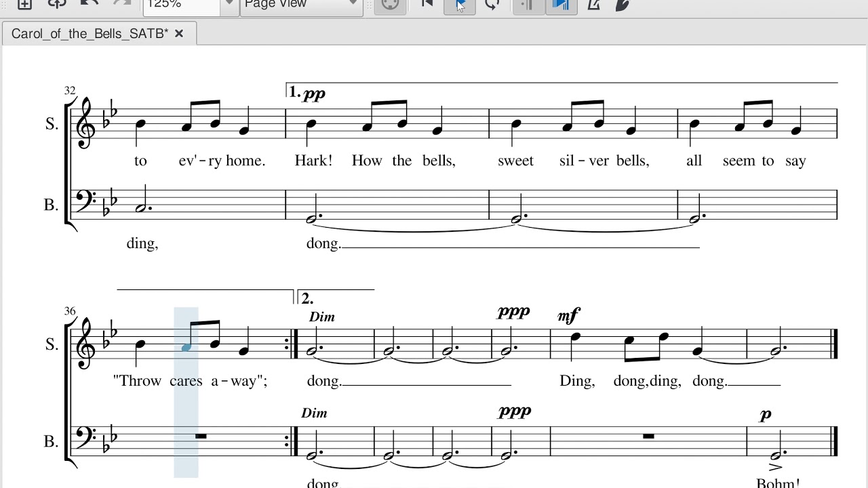Click bass lyric "ding,"
Viewport: 868px width, 488px height.
point(142,243)
